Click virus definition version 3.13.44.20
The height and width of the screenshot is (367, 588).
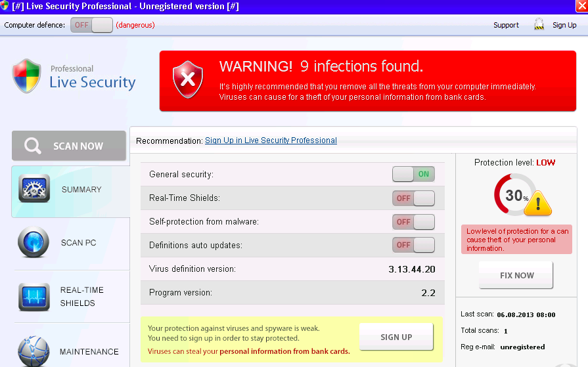[412, 269]
